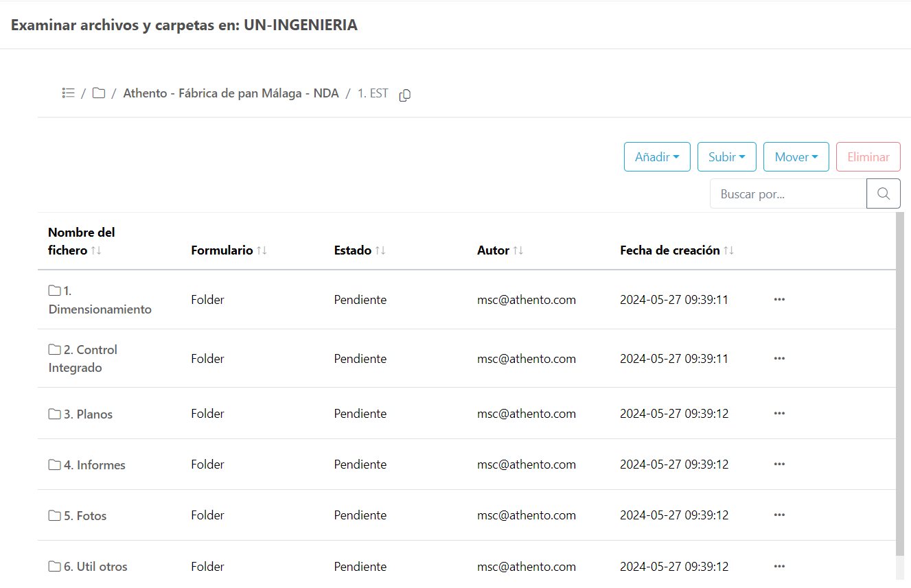Open three-dots menu for 3. Planos
The image size is (911, 588).
tap(779, 414)
